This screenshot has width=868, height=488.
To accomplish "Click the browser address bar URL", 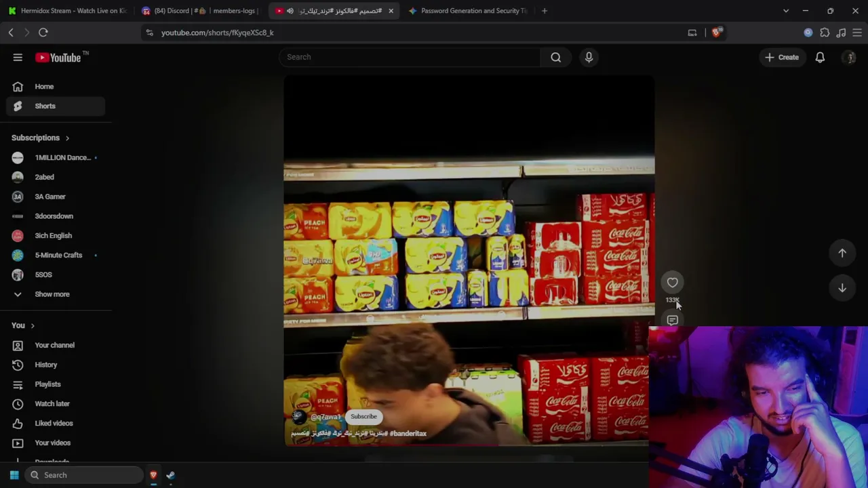I will coord(218,33).
